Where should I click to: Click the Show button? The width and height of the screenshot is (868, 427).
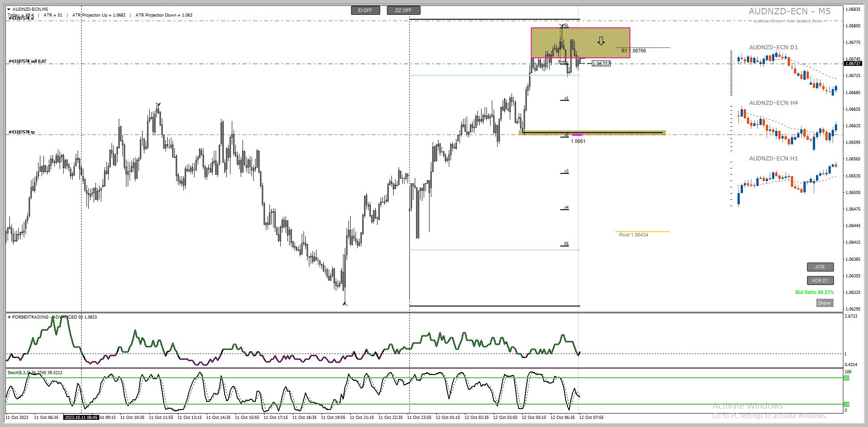[x=824, y=303]
